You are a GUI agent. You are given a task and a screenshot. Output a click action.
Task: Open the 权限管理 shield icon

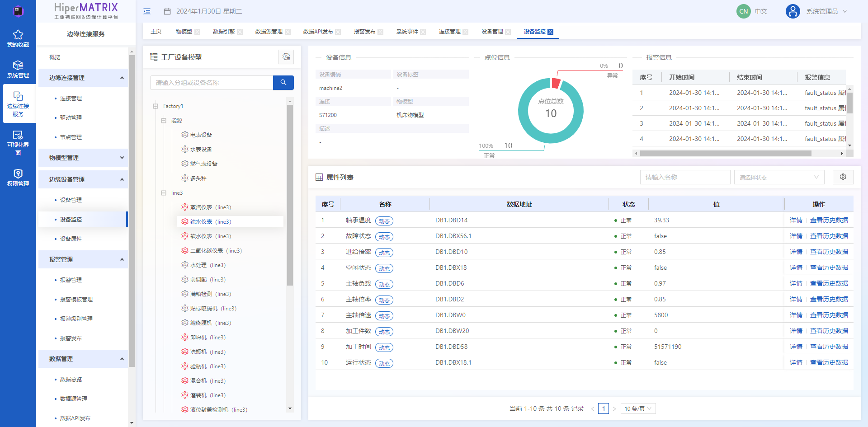18,174
